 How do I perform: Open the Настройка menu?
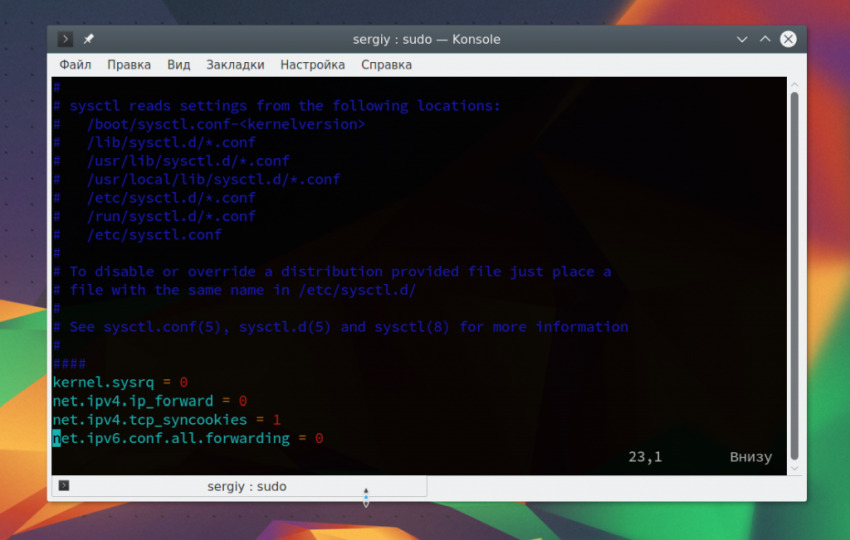coord(312,65)
